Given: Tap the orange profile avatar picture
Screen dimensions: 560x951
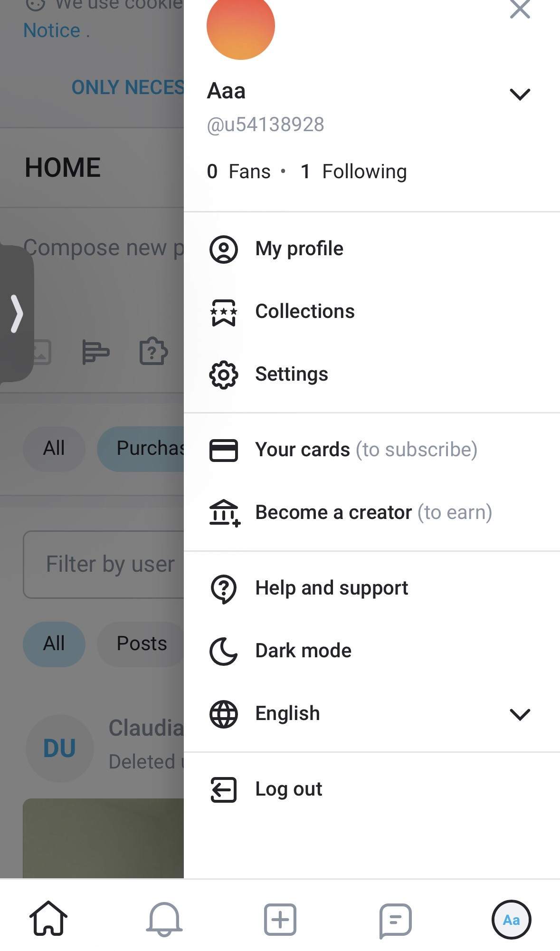Looking at the screenshot, I should (241, 26).
